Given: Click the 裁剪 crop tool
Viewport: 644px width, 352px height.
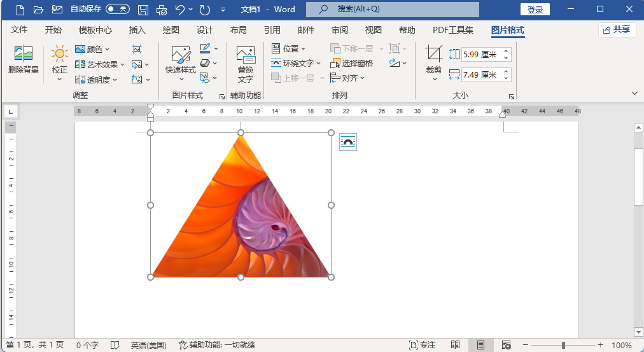Looking at the screenshot, I should [x=434, y=63].
